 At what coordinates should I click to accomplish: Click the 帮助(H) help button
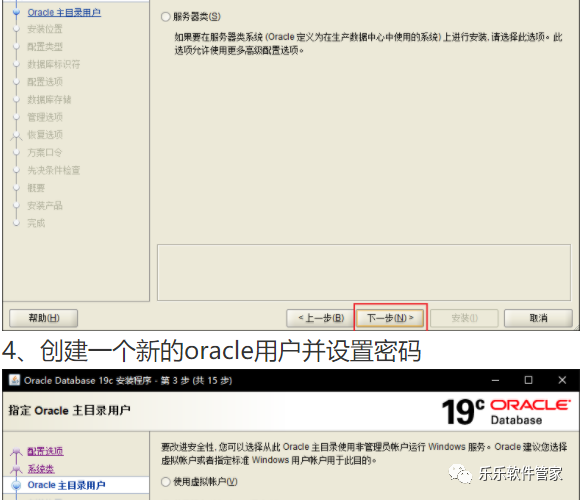click(44, 318)
